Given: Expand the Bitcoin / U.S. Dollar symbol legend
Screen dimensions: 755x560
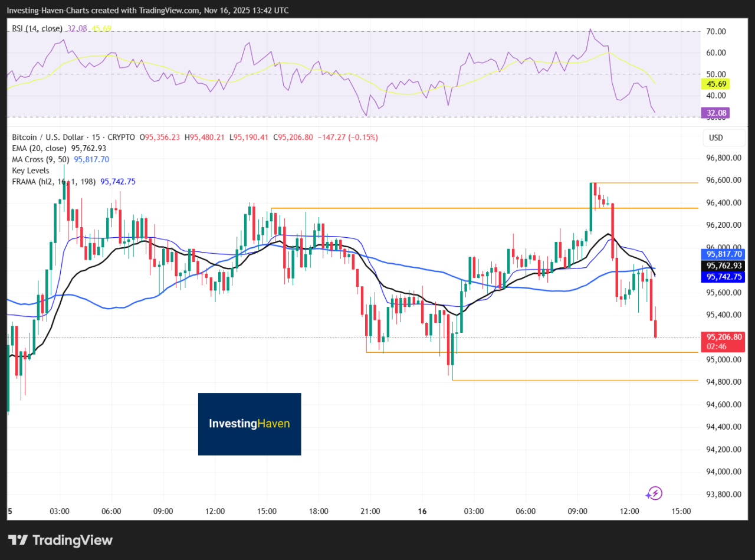Looking at the screenshot, I should (44, 137).
